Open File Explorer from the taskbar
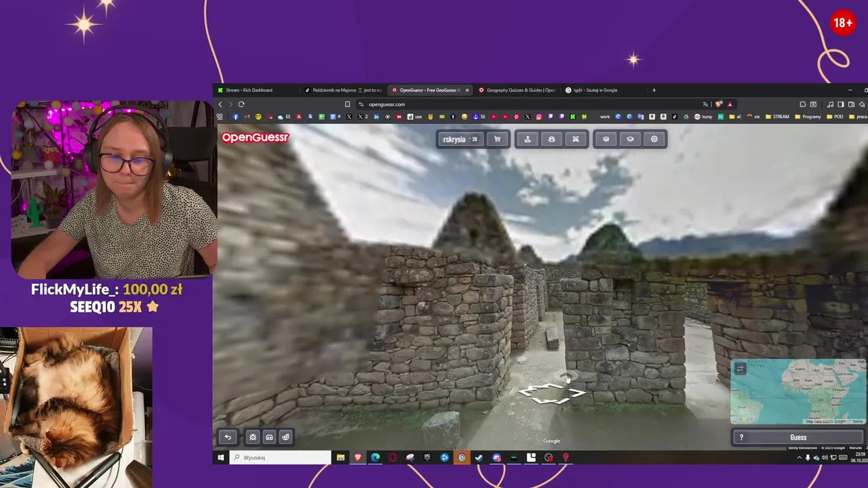868x488 pixels. coord(341,457)
